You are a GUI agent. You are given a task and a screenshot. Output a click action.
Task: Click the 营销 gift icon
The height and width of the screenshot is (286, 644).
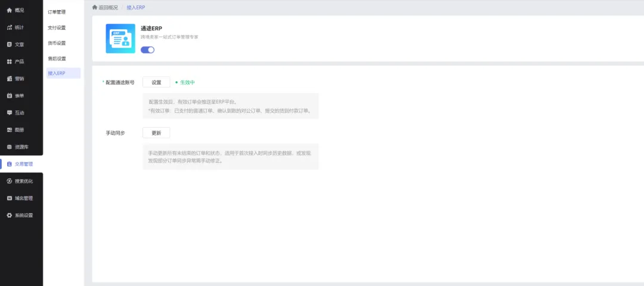tap(10, 79)
